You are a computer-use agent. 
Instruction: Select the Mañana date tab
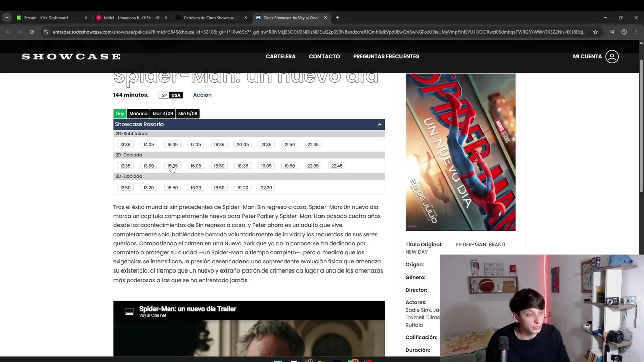[x=138, y=114]
